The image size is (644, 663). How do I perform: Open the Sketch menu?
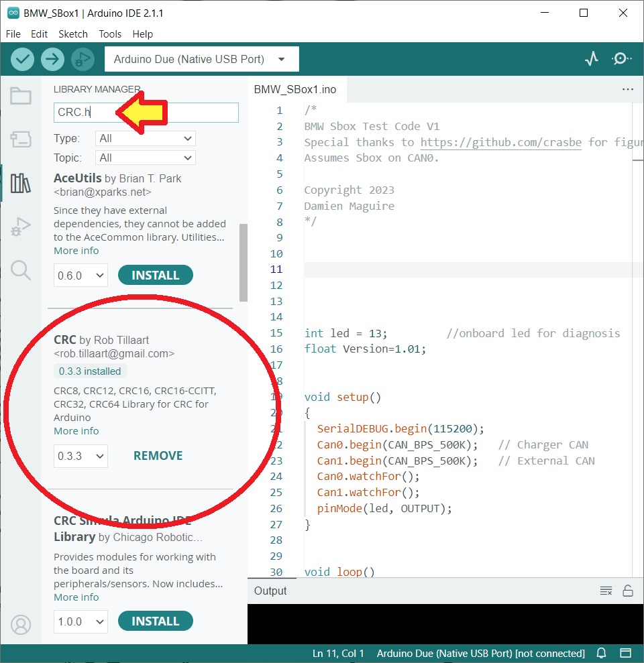(73, 34)
